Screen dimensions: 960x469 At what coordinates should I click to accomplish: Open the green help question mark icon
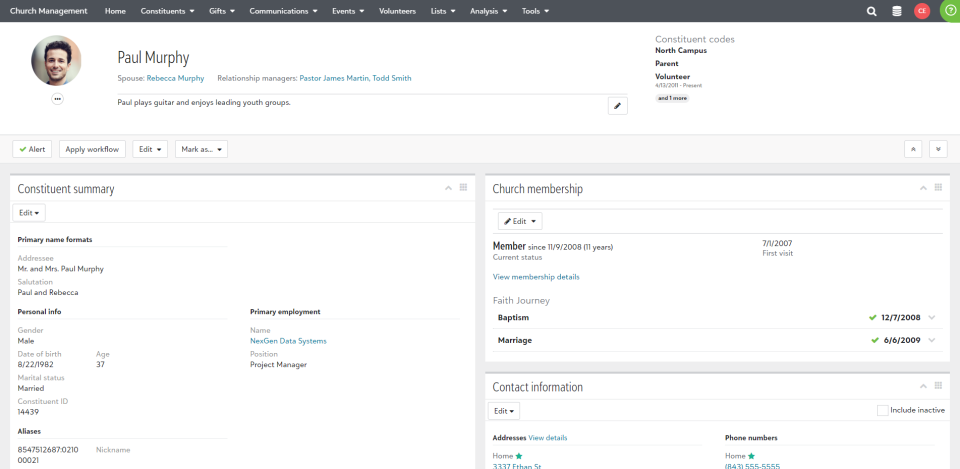949,11
